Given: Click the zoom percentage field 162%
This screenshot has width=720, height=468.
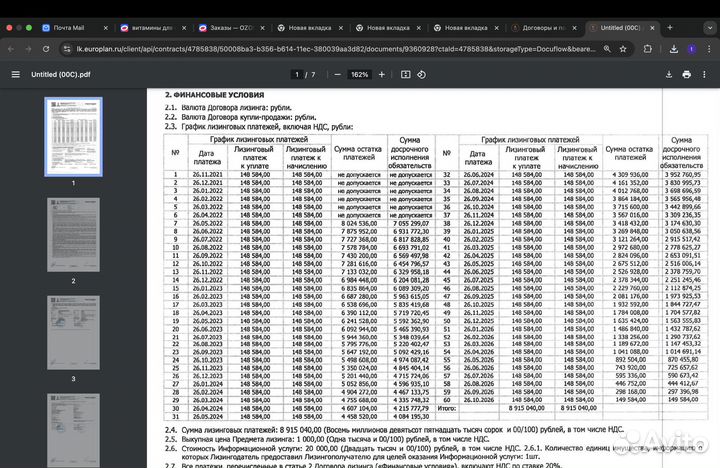Looking at the screenshot, I should (360, 74).
